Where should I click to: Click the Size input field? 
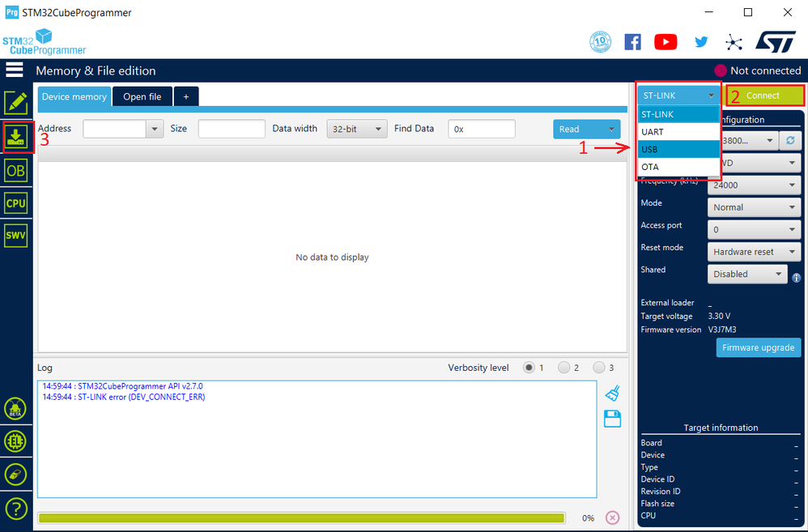(232, 129)
